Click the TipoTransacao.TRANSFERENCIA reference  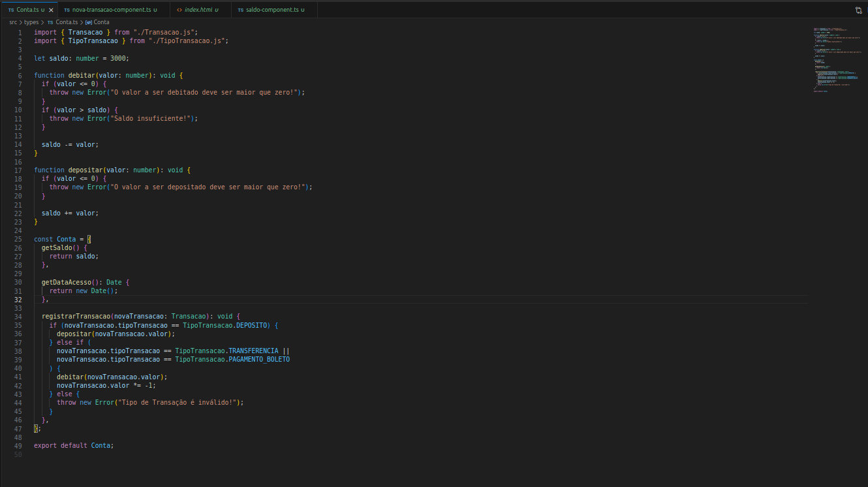coord(226,351)
